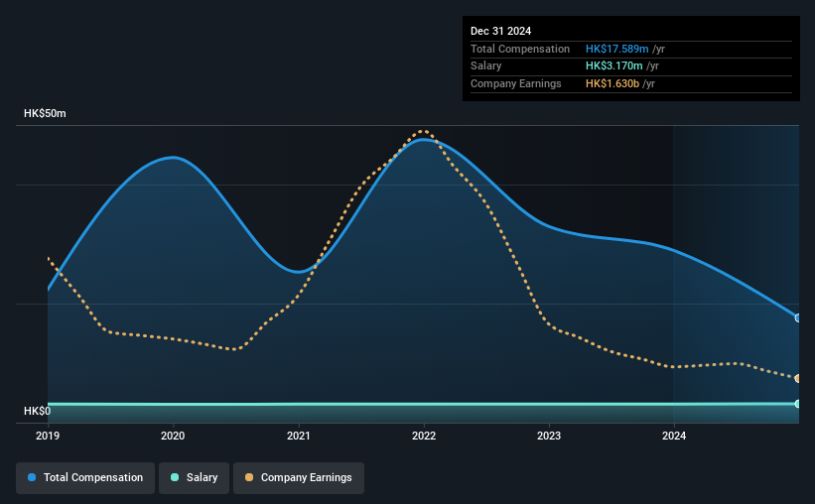Click the orange Company Earnings legend dot

[249, 477]
